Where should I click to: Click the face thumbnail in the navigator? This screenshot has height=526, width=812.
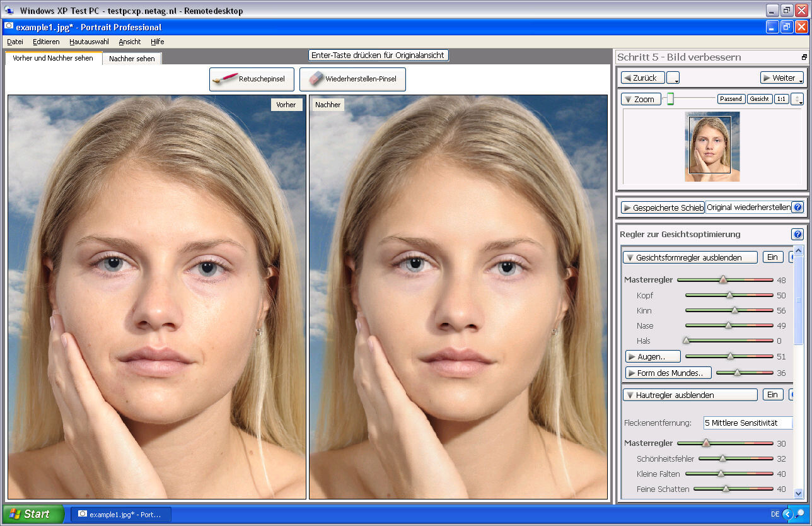coord(712,146)
